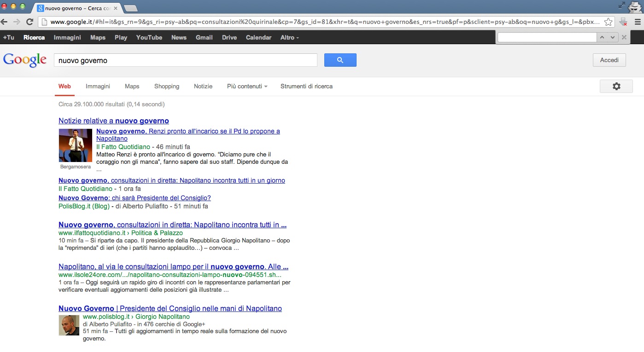Click the green www.ilsole24ore.com URL line

point(170,275)
